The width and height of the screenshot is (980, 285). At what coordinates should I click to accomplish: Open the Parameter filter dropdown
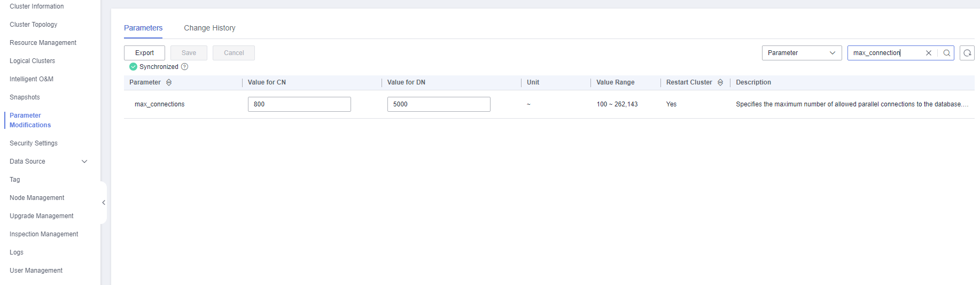pyautogui.click(x=802, y=53)
